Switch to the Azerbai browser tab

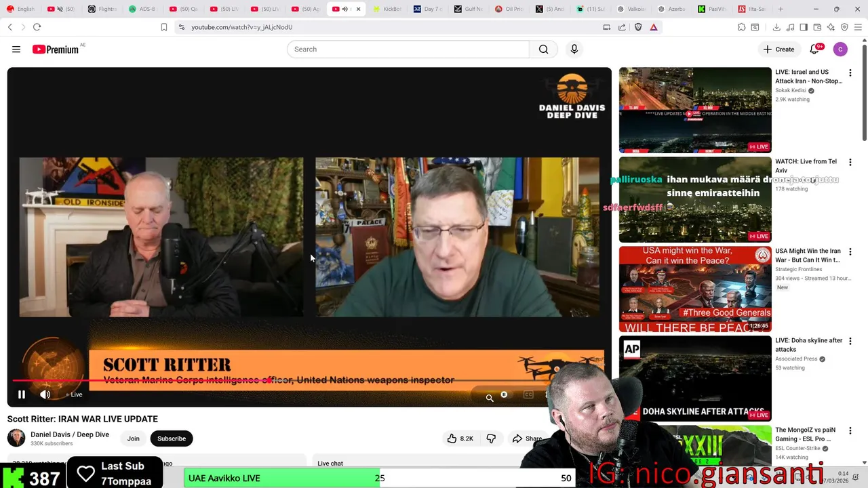click(671, 9)
